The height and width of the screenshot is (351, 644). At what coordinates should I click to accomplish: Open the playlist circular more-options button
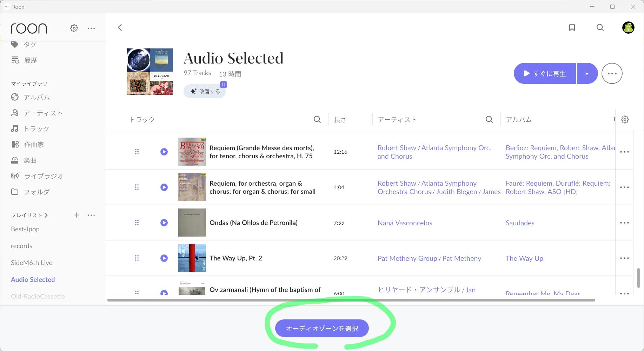click(x=612, y=73)
